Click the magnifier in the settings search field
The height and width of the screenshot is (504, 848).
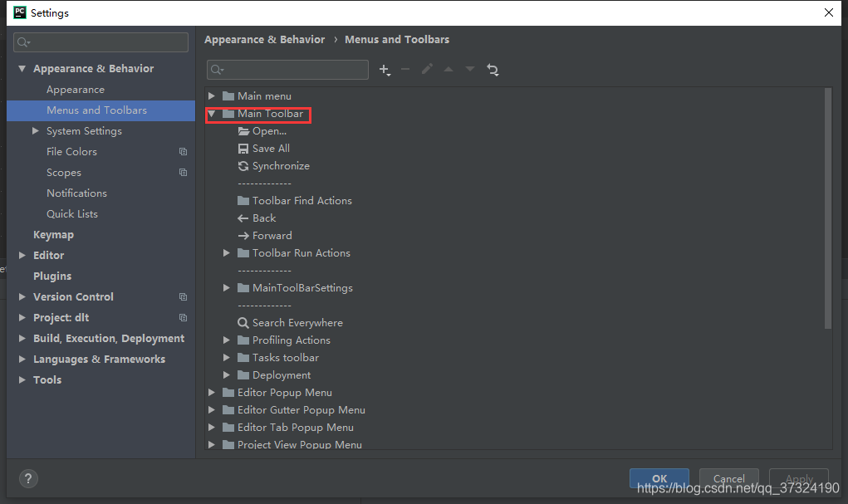click(x=23, y=42)
